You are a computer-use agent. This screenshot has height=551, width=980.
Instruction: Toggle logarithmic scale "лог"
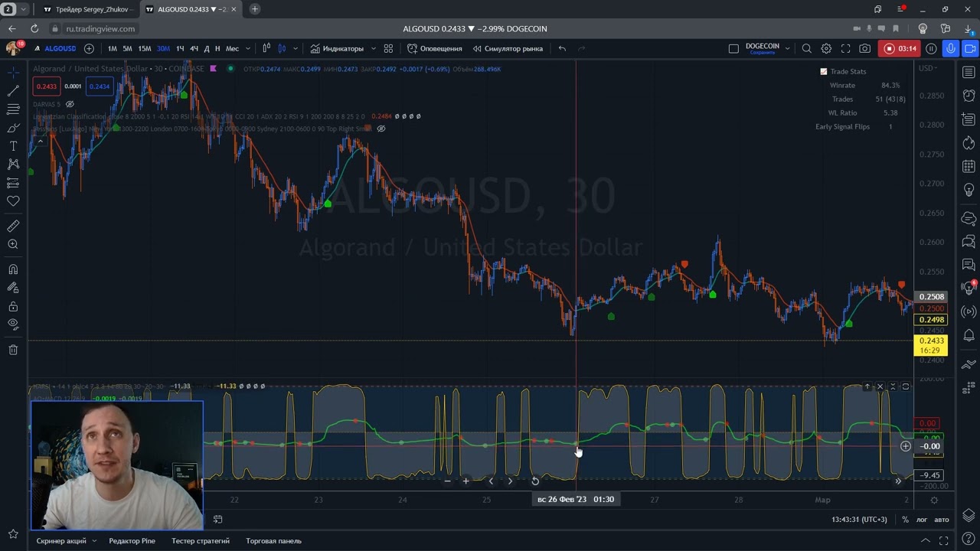click(x=922, y=520)
